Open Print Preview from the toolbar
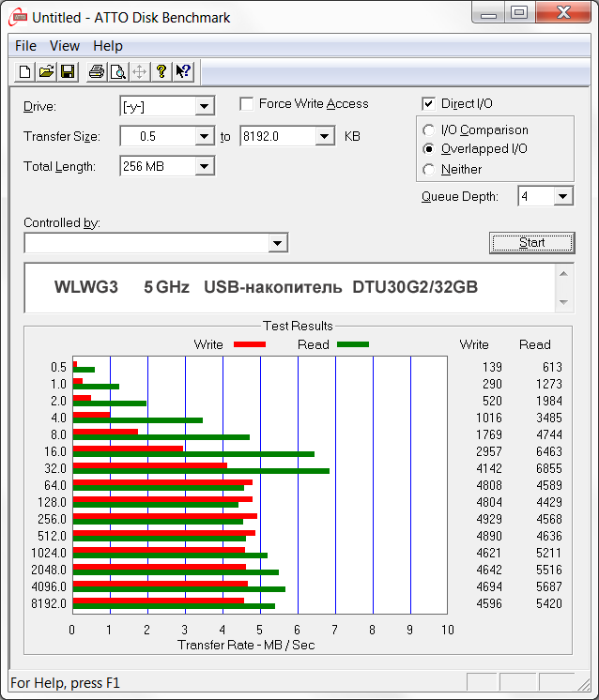The width and height of the screenshot is (599, 700). point(117,71)
